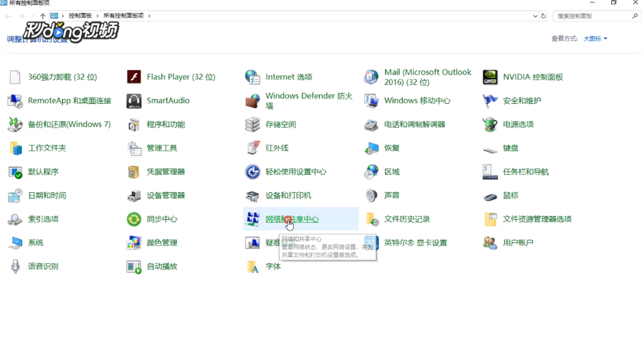
Task: Open 文件历史记录 icon
Action: tap(372, 219)
